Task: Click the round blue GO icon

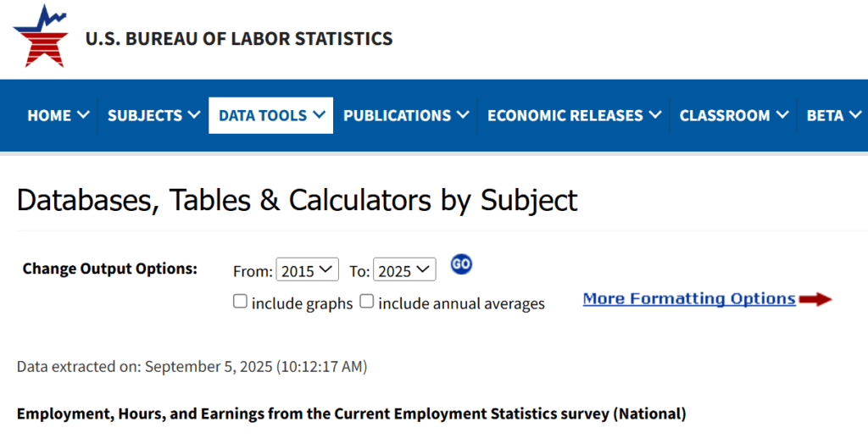Action: tap(461, 264)
